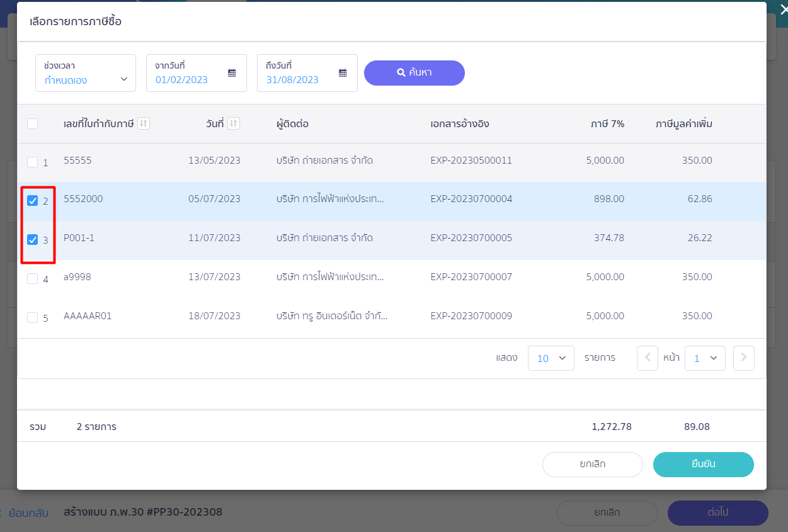Go to next page arrow
Image resolution: width=788 pixels, height=532 pixels.
pos(744,358)
